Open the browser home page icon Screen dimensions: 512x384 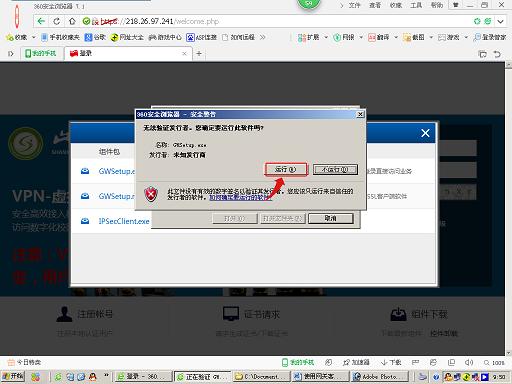(x=72, y=21)
